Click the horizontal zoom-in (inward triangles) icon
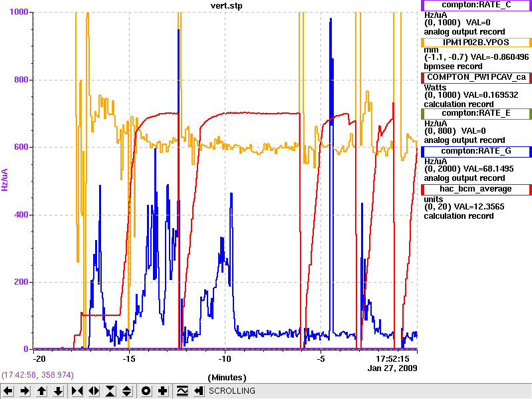 pyautogui.click(x=77, y=391)
